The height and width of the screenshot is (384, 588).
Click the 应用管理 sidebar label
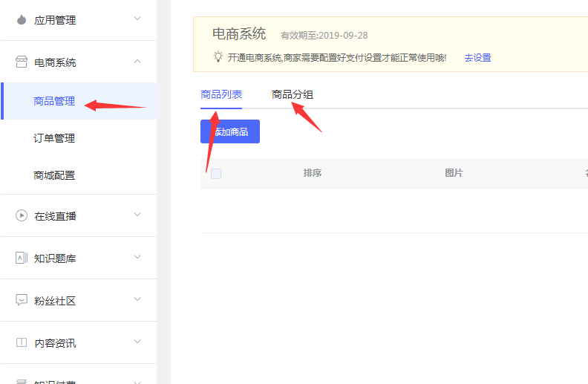(x=55, y=20)
